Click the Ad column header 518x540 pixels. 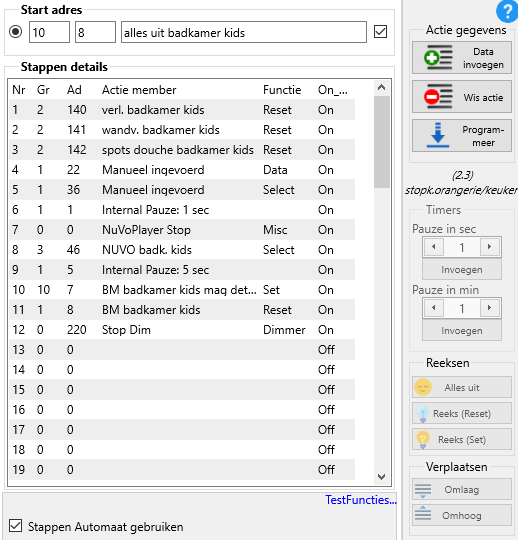tap(74, 90)
